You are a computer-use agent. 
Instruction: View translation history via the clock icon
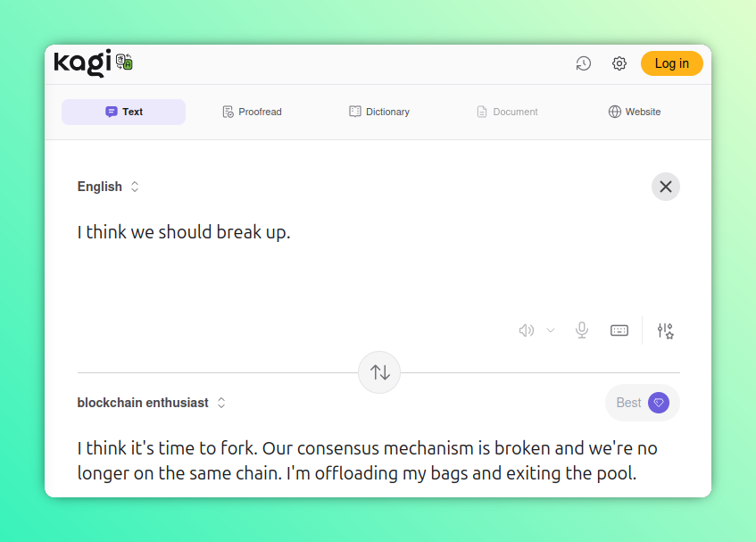(x=583, y=63)
